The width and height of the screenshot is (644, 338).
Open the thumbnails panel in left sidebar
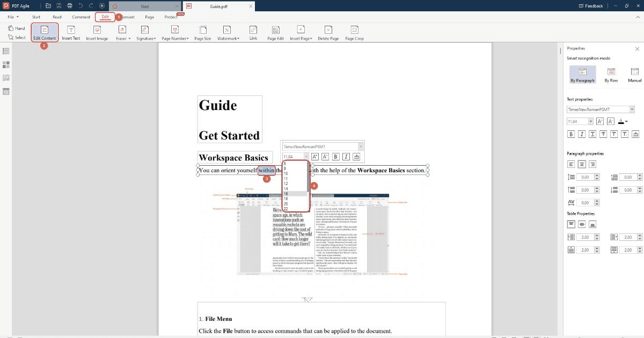6,64
